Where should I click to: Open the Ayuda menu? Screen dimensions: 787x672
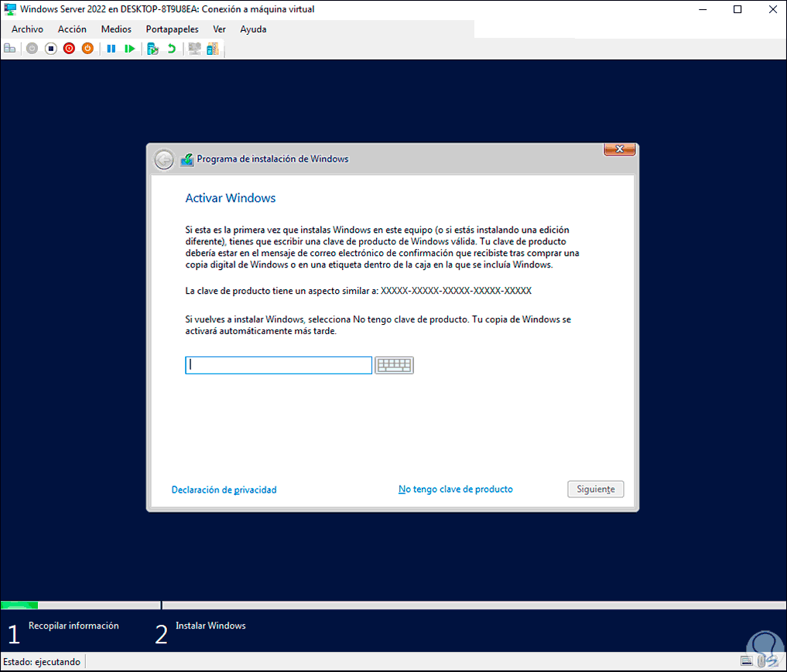(253, 29)
